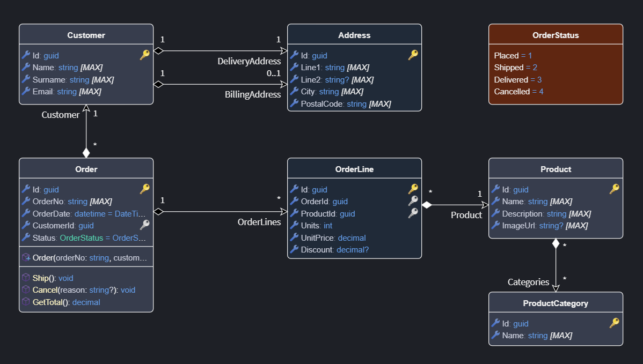Screen dimensions: 643x364
Task: Click the constructor icon beside Order method
Action: (25, 257)
